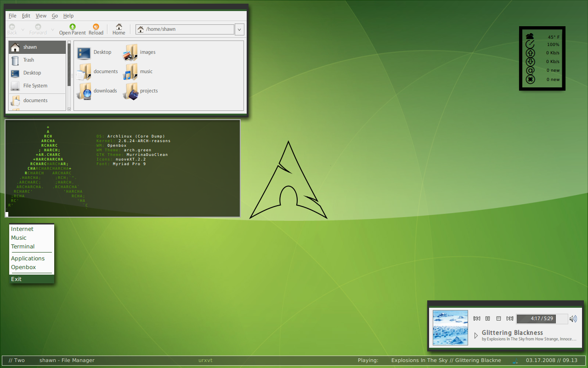Viewport: 588px width, 368px height.
Task: Click the terminal cursor in urxvt window
Action: click(7, 214)
